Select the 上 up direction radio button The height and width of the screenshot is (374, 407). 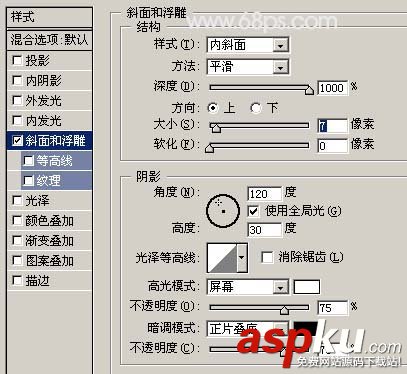pyautogui.click(x=213, y=108)
